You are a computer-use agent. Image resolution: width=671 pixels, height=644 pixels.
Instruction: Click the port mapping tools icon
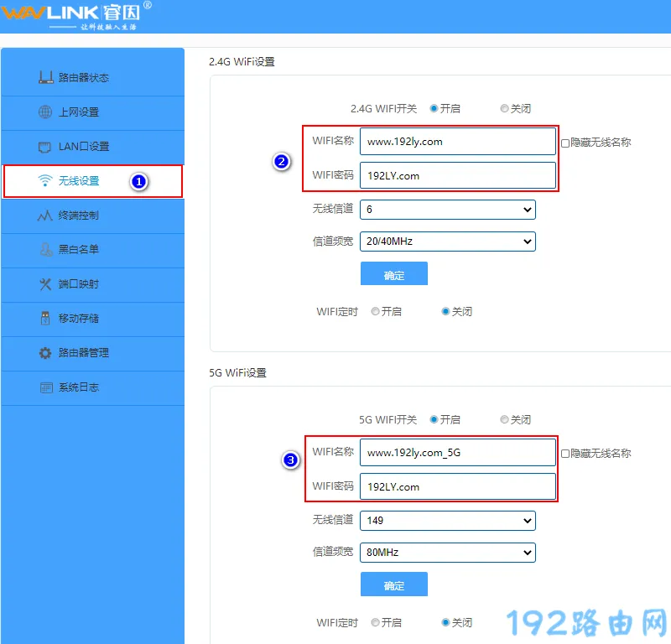coord(45,284)
